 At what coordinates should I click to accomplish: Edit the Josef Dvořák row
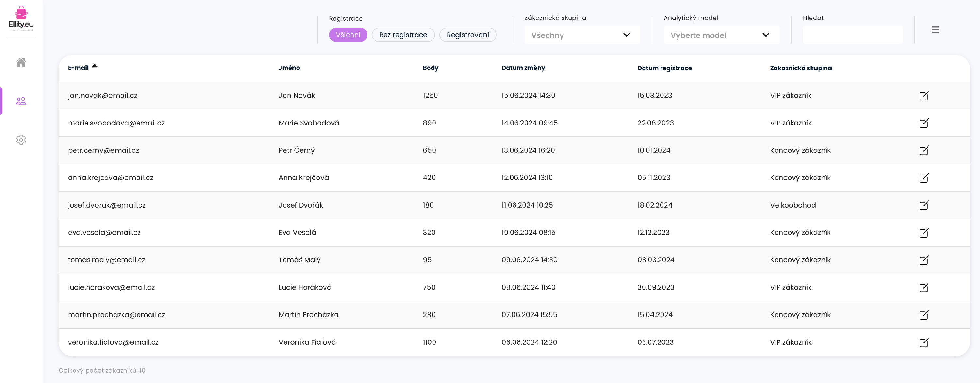(924, 205)
